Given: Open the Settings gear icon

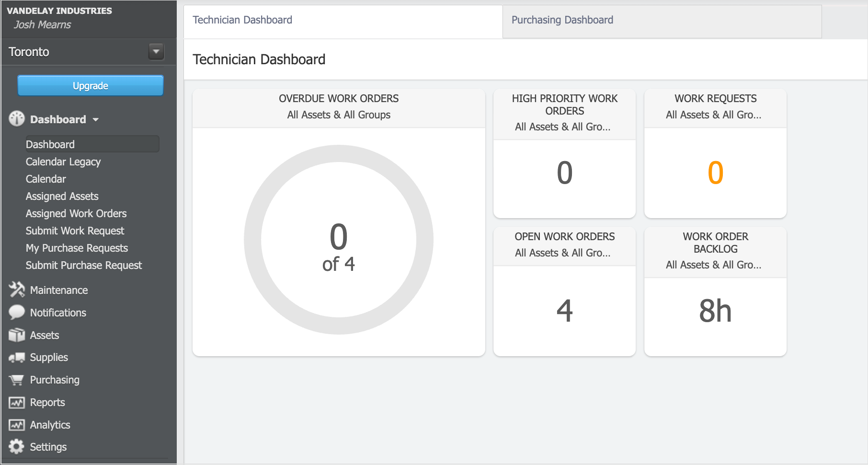Looking at the screenshot, I should pyautogui.click(x=16, y=446).
